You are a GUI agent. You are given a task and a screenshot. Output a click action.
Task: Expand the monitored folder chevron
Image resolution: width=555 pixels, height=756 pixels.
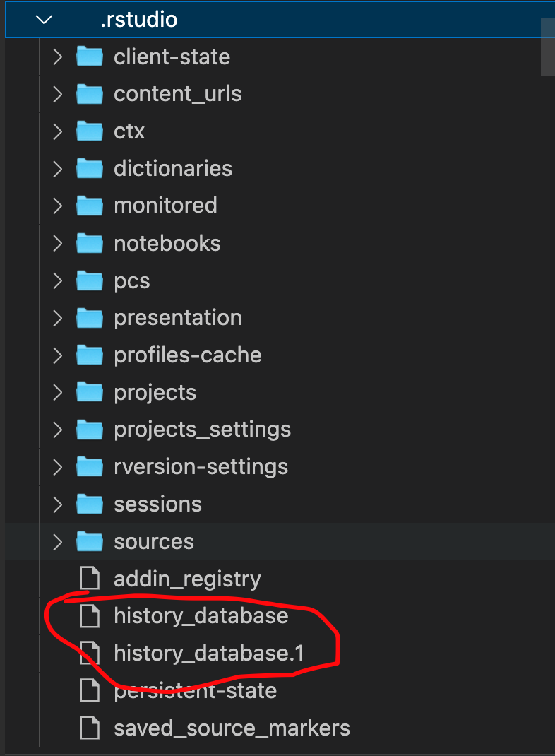point(58,206)
